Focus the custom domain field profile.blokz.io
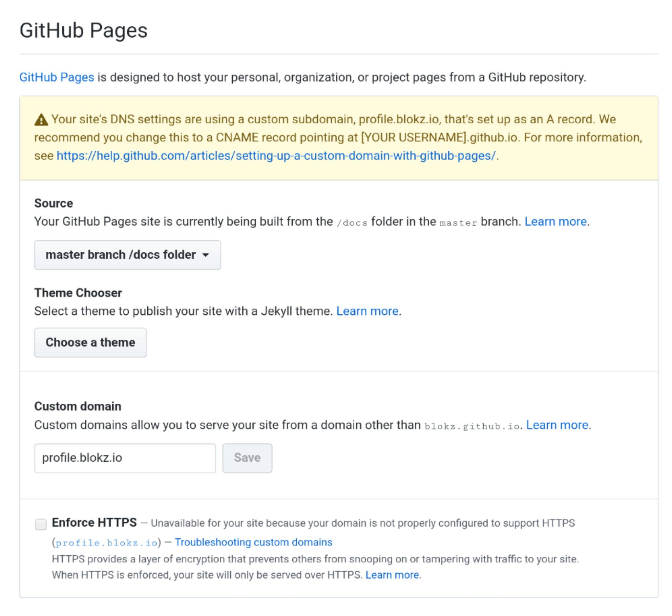 coord(125,458)
